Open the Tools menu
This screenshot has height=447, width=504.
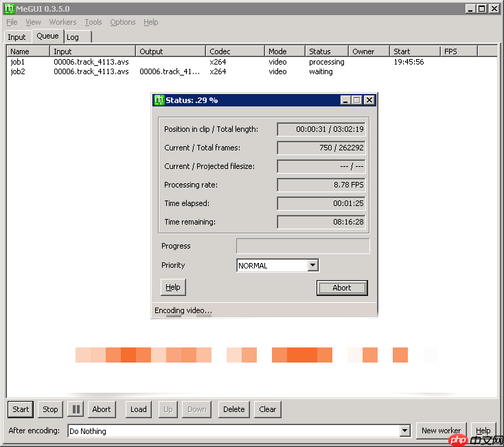pyautogui.click(x=93, y=22)
